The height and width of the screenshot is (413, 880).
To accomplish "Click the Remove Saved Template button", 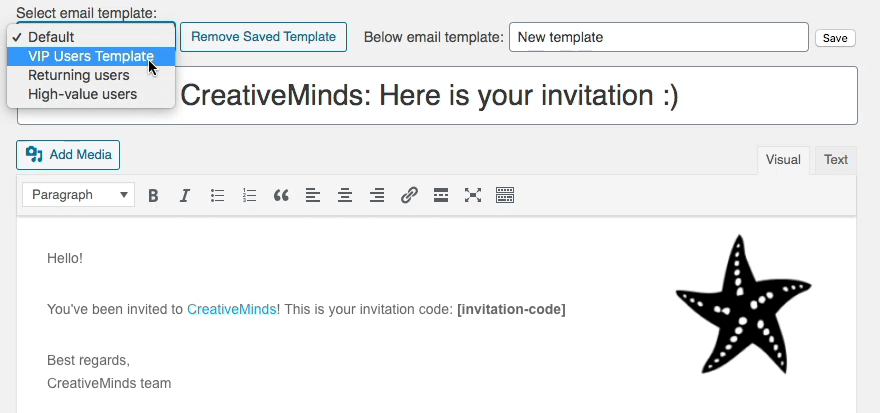I will tap(264, 37).
